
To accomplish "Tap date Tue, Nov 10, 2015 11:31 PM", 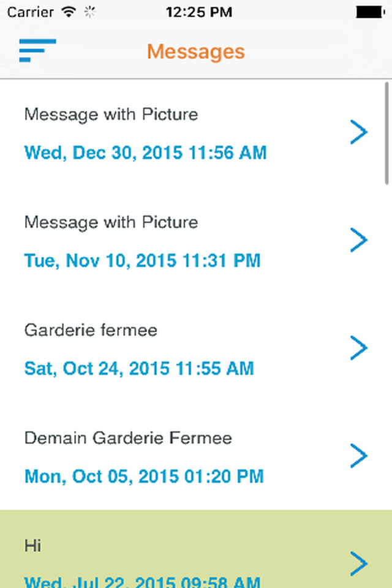I will pyautogui.click(x=142, y=260).
